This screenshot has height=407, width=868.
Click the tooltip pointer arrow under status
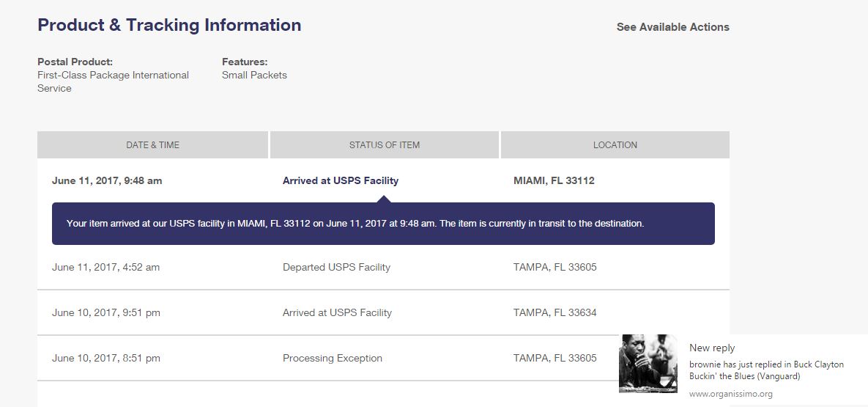(x=384, y=199)
